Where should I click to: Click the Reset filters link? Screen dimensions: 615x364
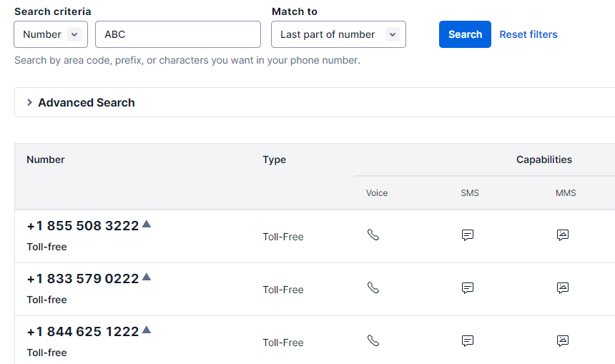tap(528, 34)
